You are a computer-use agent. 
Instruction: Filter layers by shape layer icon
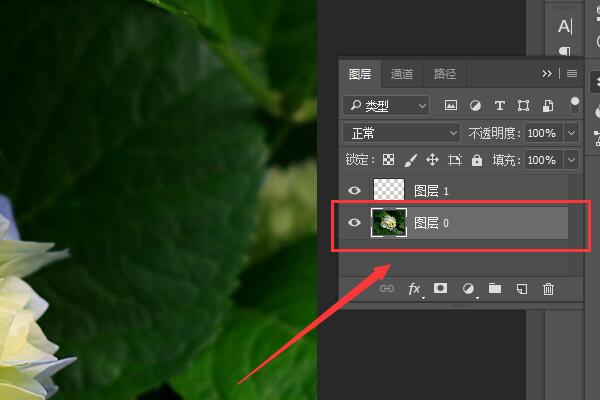coord(523,105)
